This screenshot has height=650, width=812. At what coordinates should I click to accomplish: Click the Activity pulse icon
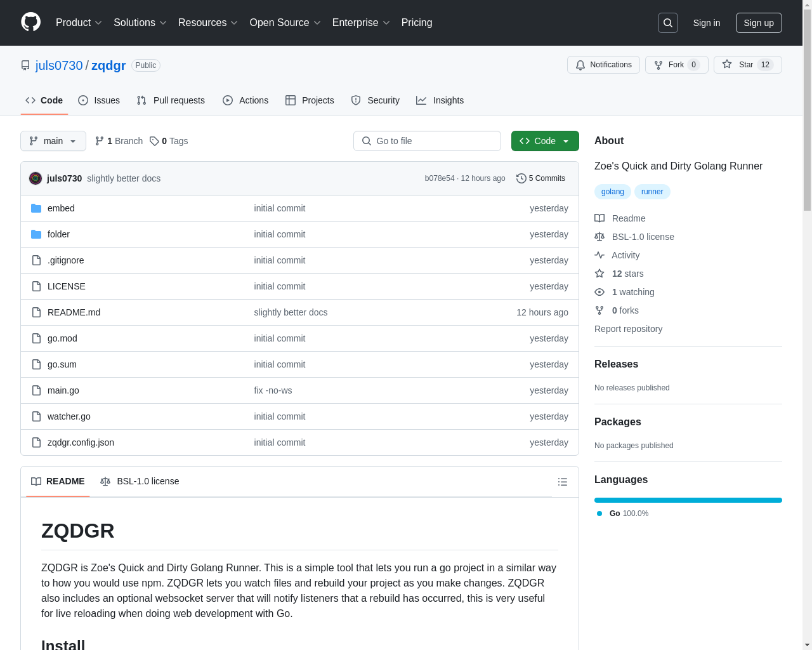tap(599, 255)
